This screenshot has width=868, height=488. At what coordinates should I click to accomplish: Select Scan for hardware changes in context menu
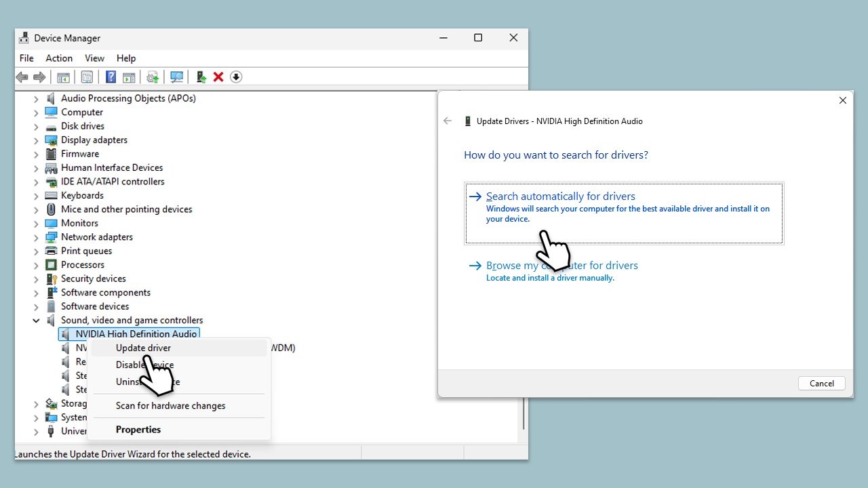click(170, 406)
